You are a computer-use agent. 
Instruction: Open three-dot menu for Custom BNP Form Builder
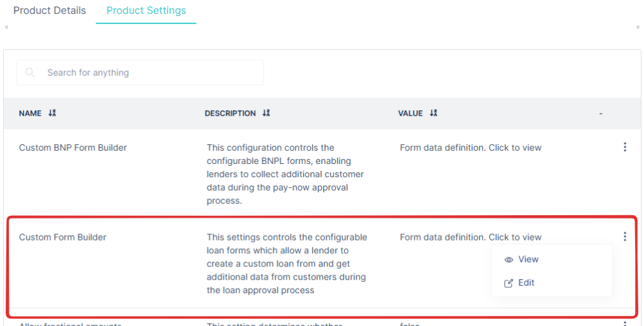tap(624, 147)
